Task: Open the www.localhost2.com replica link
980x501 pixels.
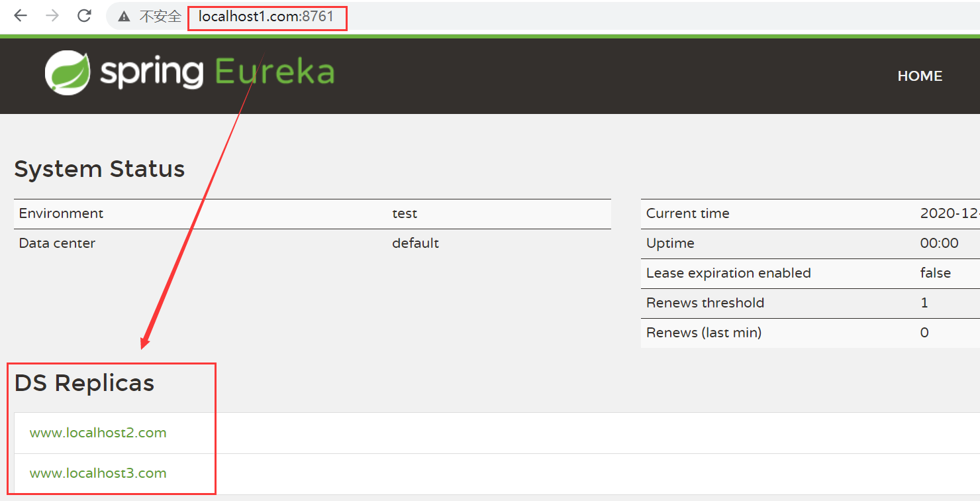Action: [x=97, y=432]
